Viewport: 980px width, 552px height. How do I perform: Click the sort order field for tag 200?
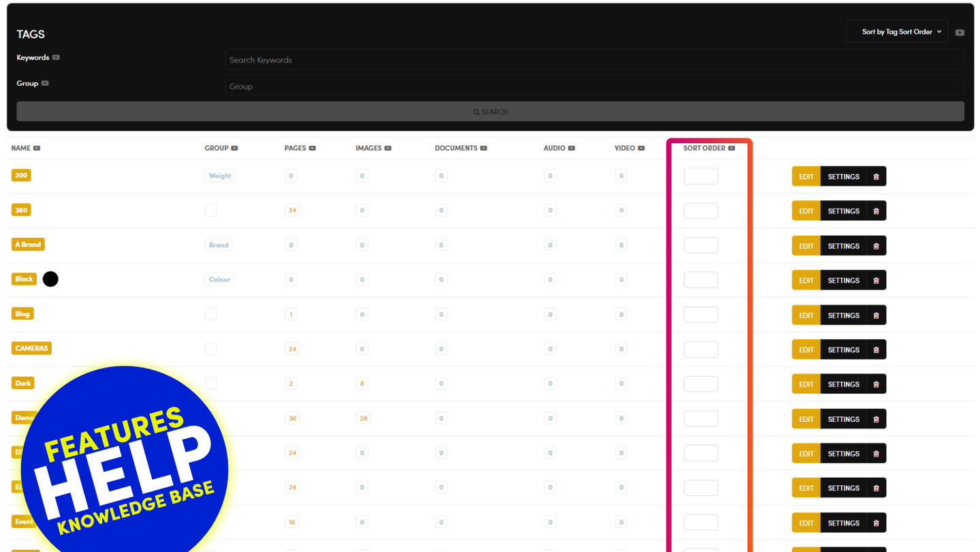point(700,177)
